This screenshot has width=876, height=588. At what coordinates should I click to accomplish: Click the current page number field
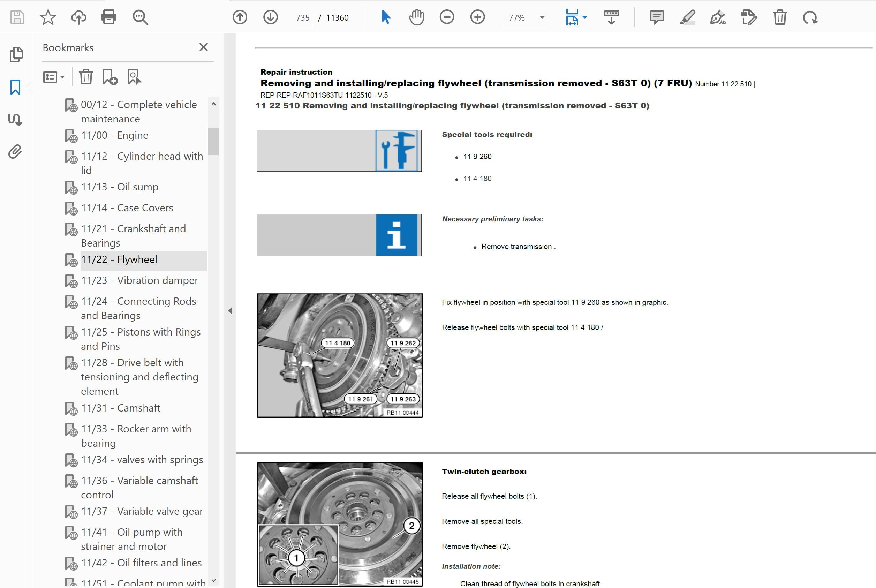click(302, 18)
